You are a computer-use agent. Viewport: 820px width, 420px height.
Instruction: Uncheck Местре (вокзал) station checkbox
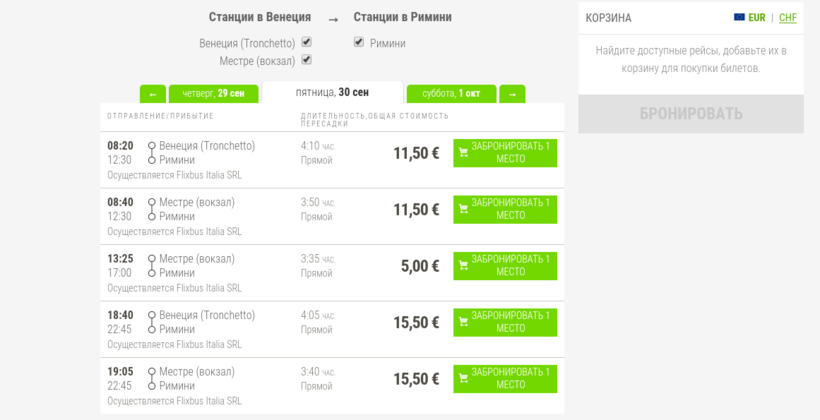pos(307,60)
